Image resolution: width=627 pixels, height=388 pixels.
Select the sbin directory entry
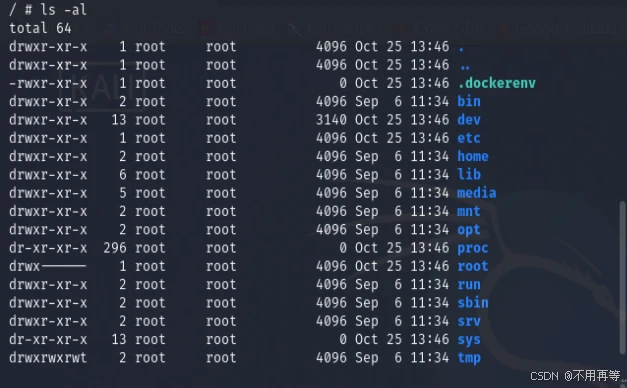coord(473,303)
